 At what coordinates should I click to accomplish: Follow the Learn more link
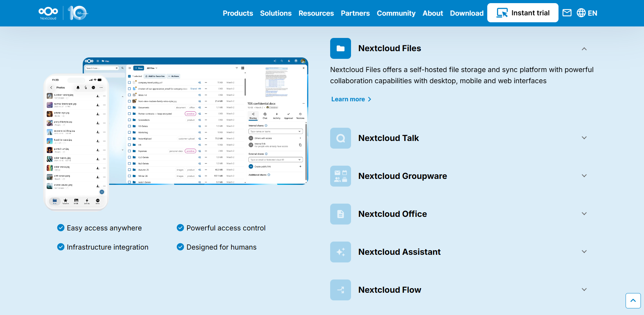point(351,99)
